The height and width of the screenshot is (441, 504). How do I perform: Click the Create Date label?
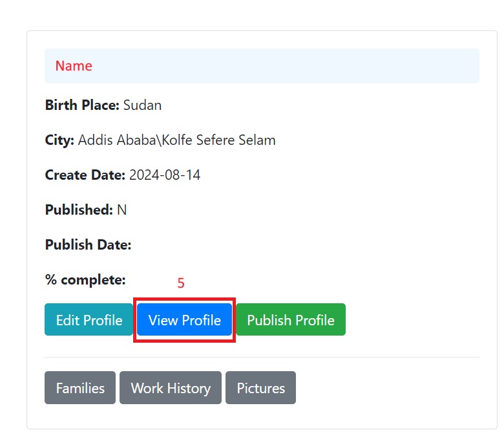[x=85, y=175]
